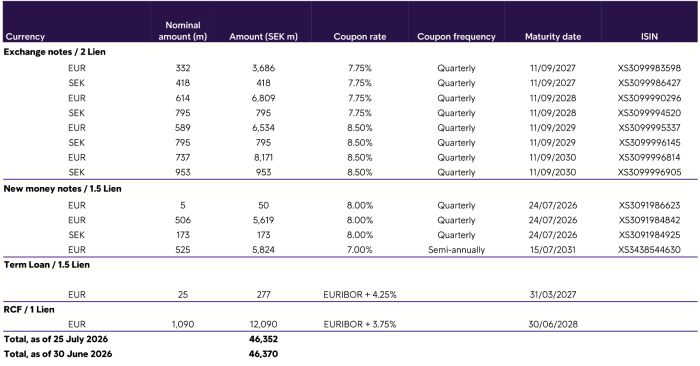Click the Maturity date column header

click(553, 37)
